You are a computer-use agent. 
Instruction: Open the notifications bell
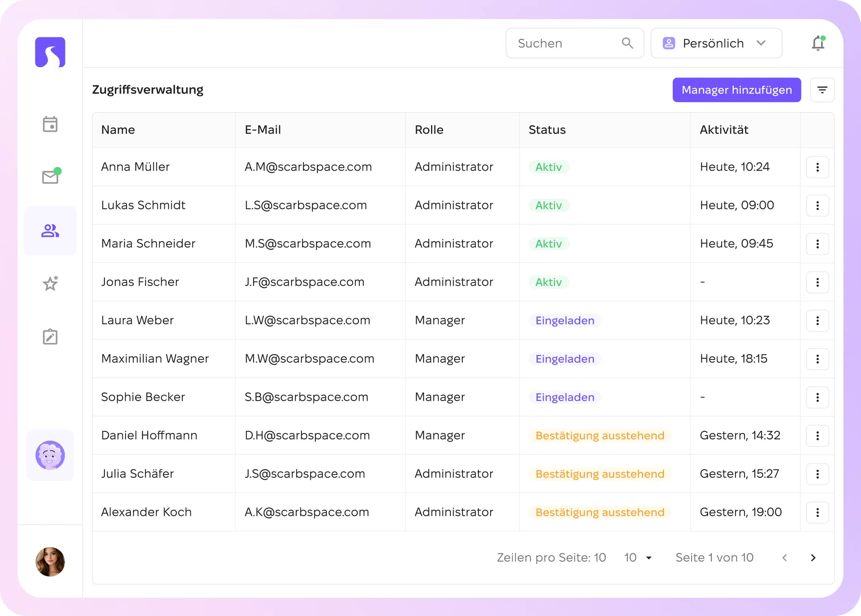818,43
